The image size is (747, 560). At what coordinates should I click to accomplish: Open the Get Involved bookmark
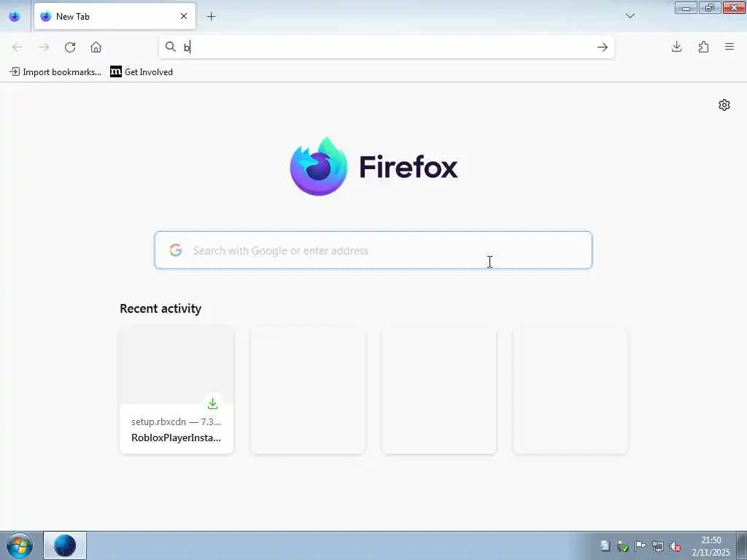tap(142, 72)
